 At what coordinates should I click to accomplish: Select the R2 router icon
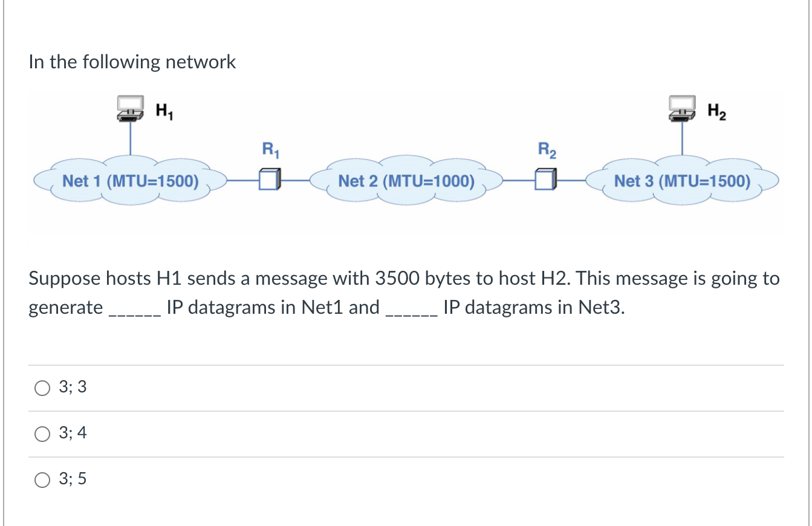point(545,180)
